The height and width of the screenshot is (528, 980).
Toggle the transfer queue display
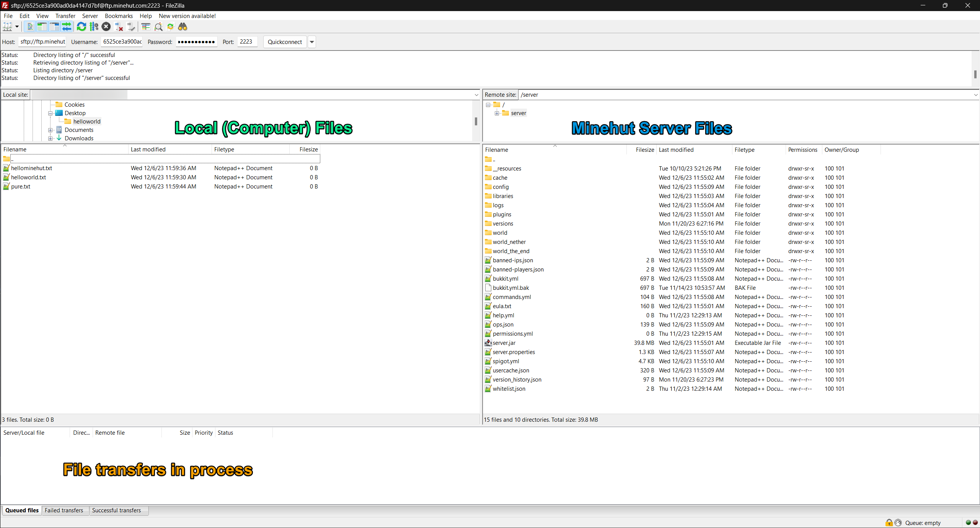(67, 27)
